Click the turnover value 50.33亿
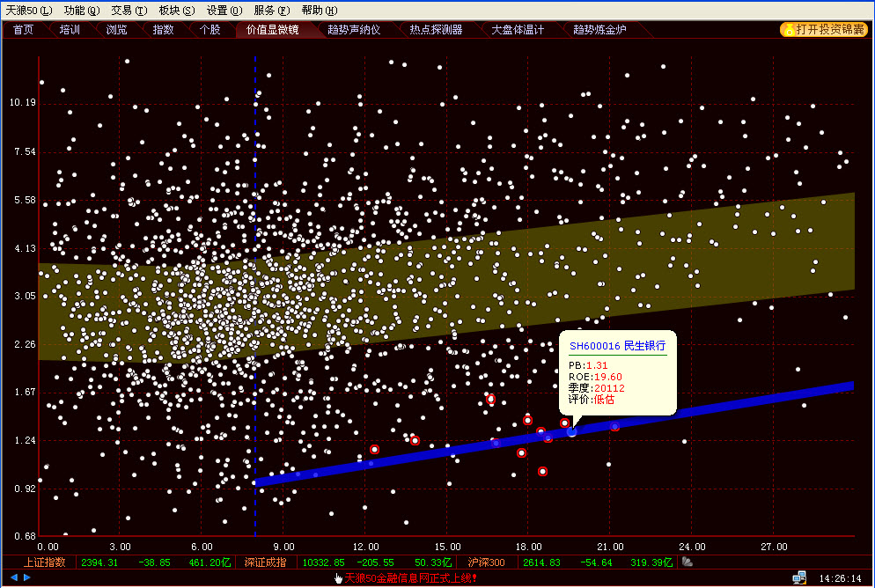The width and height of the screenshot is (875, 588). click(x=433, y=562)
